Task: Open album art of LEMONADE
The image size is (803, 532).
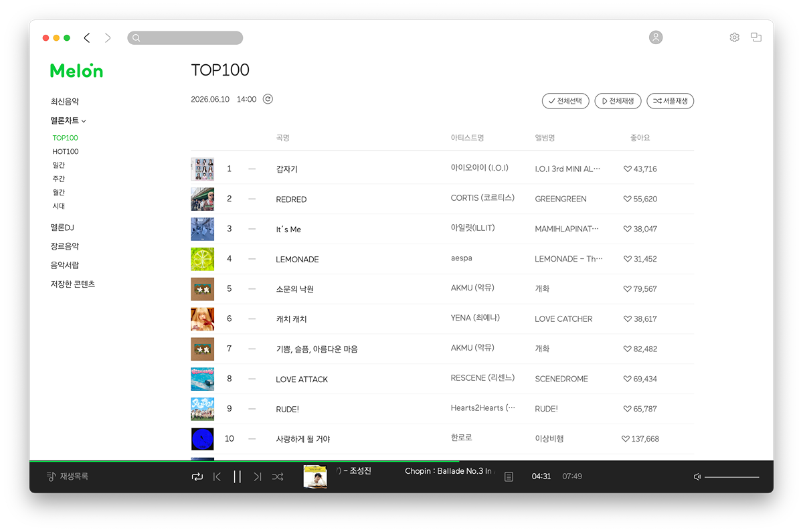Action: pos(202,259)
